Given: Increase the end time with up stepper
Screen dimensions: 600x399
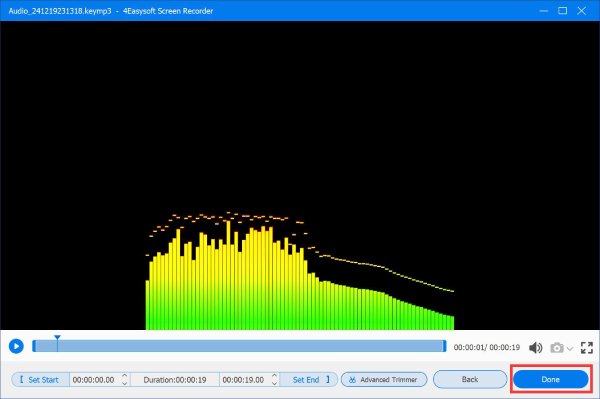Looking at the screenshot, I should pyautogui.click(x=274, y=376).
